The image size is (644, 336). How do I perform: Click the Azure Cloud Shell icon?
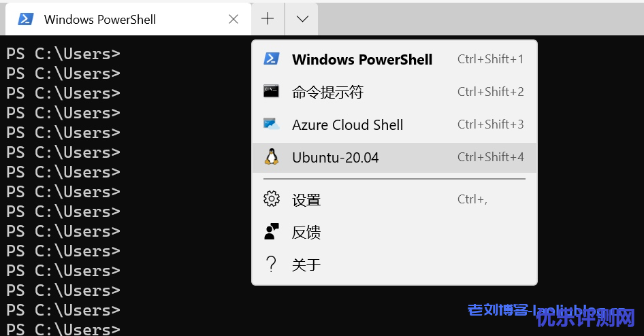(272, 124)
